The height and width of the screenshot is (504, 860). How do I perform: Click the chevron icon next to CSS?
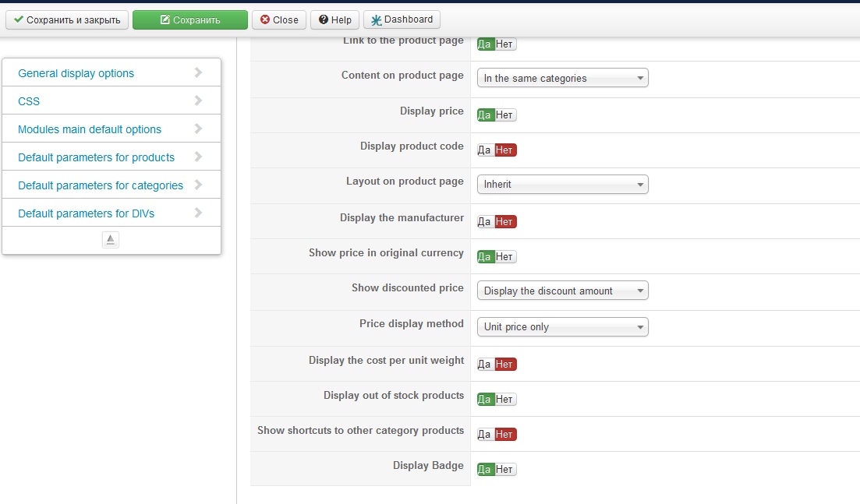[x=198, y=100]
